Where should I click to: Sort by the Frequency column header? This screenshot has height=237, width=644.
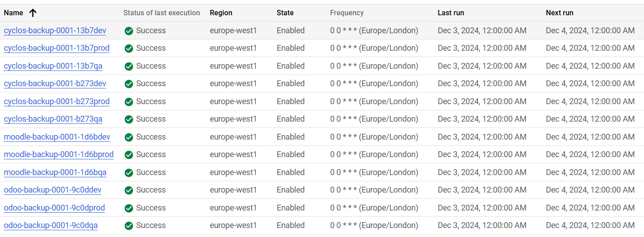tap(346, 13)
